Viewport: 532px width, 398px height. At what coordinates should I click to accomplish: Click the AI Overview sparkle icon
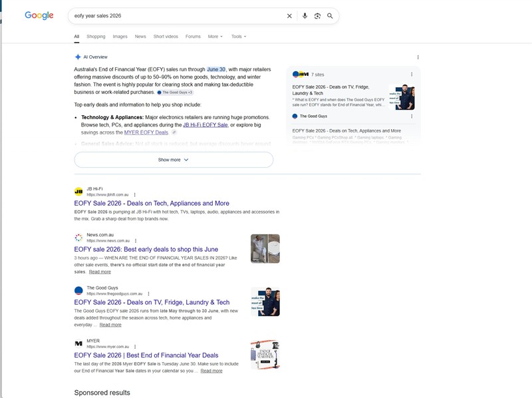[78, 57]
